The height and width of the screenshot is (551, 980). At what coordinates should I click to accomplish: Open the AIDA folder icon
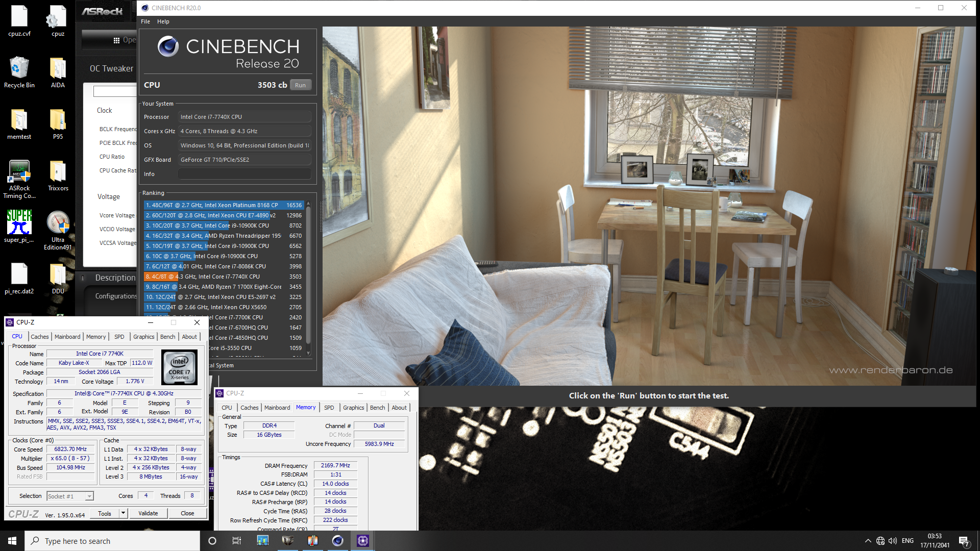(58, 72)
